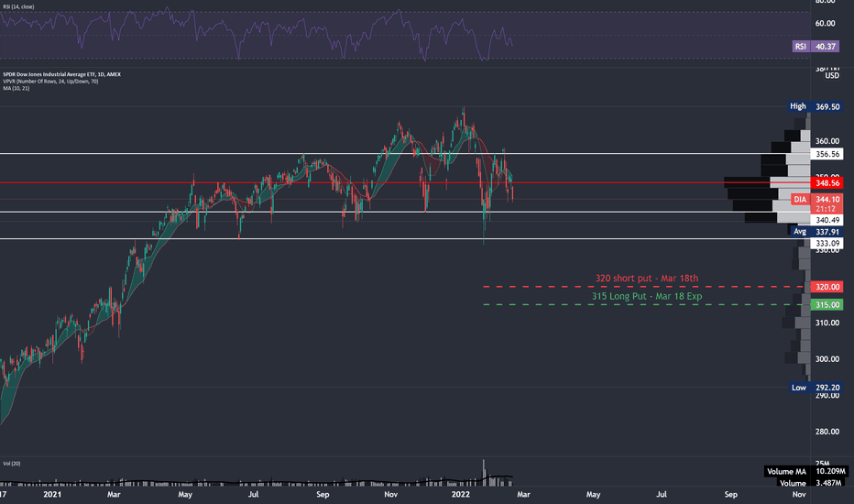Image resolution: width=854 pixels, height=504 pixels.
Task: Click the 340.49 horizontal line price tag
Action: pos(827,220)
